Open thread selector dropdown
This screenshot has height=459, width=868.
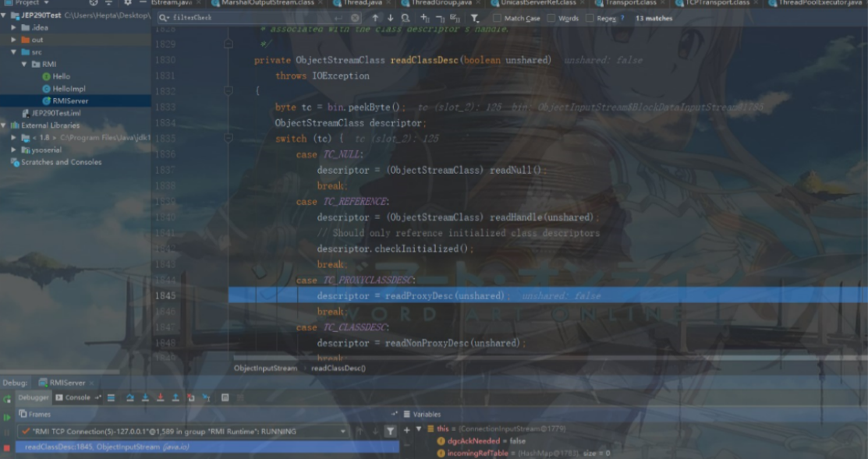point(342,432)
